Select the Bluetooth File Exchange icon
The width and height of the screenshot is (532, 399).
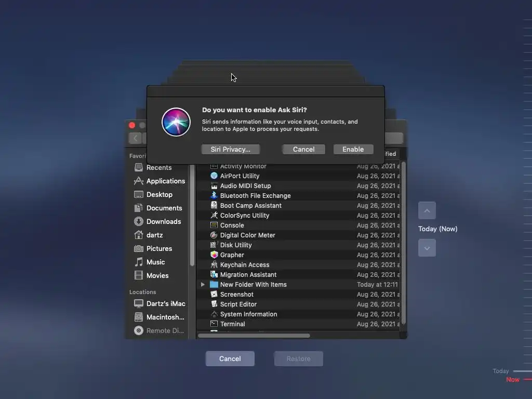pos(214,195)
